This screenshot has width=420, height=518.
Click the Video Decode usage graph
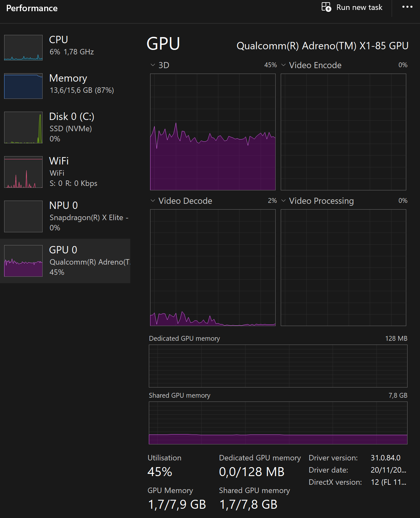213,267
